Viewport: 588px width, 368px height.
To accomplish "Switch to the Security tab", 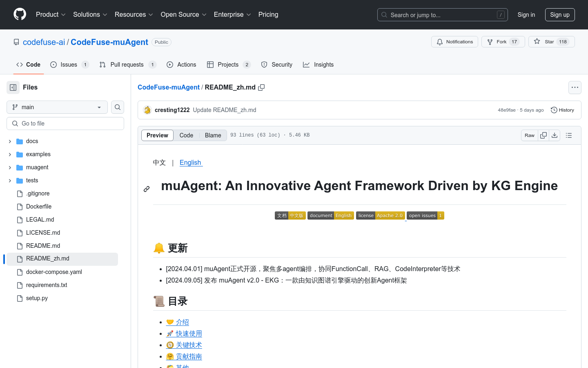I will click(277, 65).
